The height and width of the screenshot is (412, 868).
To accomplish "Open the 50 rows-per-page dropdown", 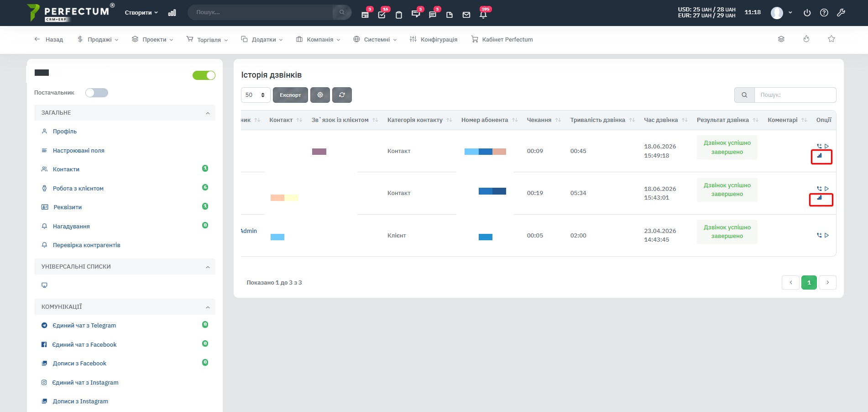I will pos(256,95).
